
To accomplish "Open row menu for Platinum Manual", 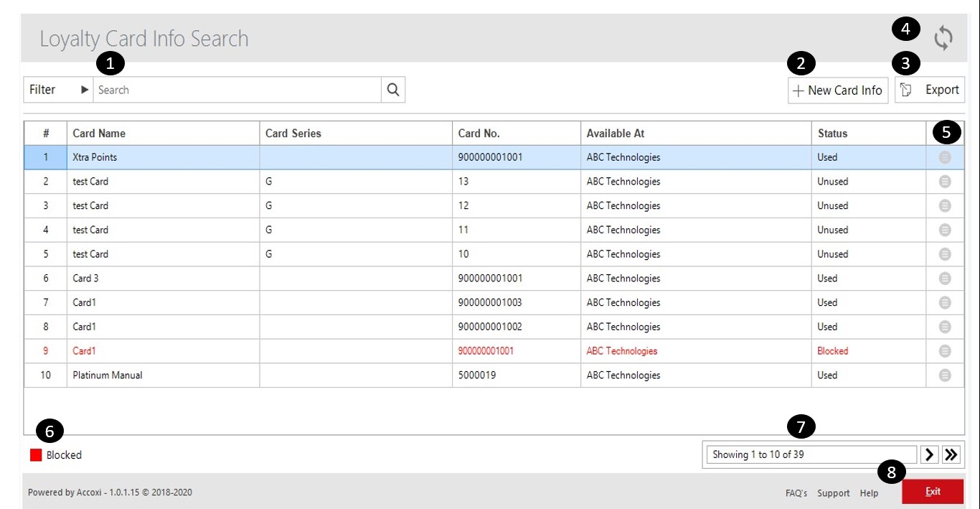I will pos(945,375).
